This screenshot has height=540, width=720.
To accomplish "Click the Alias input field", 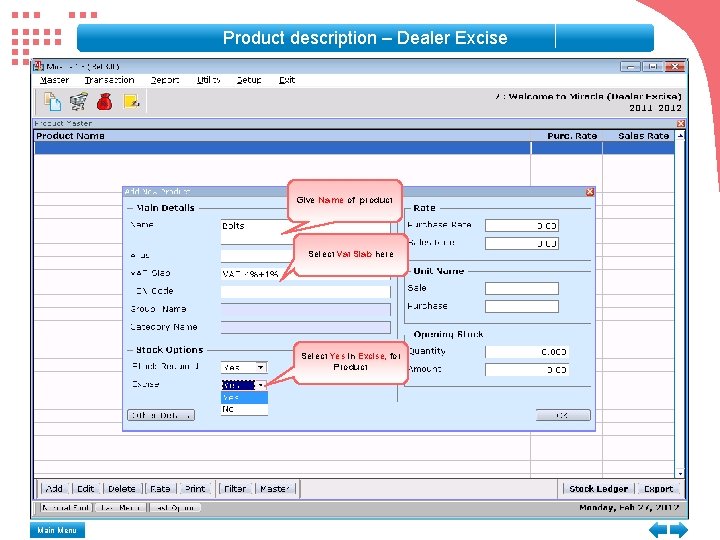I will pyautogui.click(x=305, y=256).
